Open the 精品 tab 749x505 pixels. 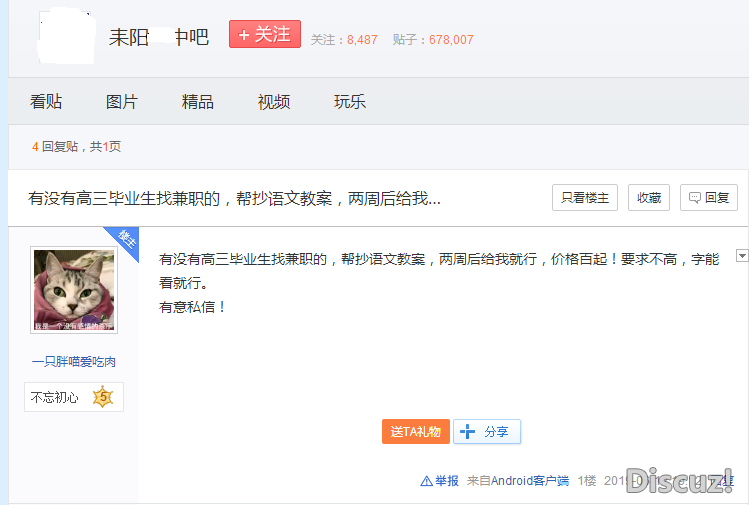[x=198, y=102]
